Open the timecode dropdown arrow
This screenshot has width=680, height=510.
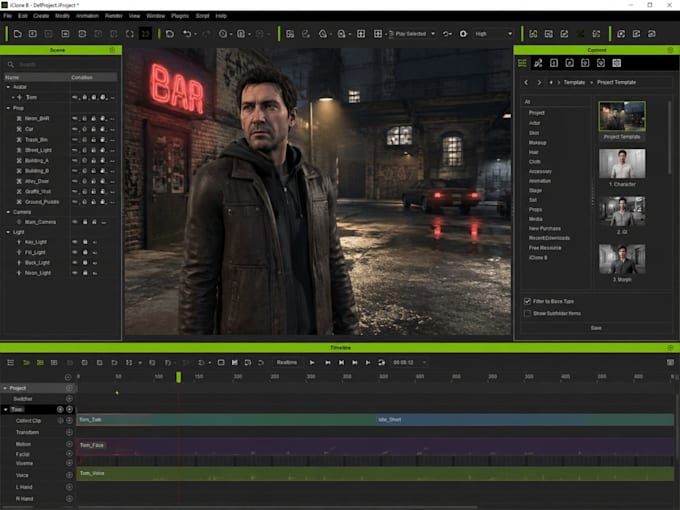(x=424, y=363)
